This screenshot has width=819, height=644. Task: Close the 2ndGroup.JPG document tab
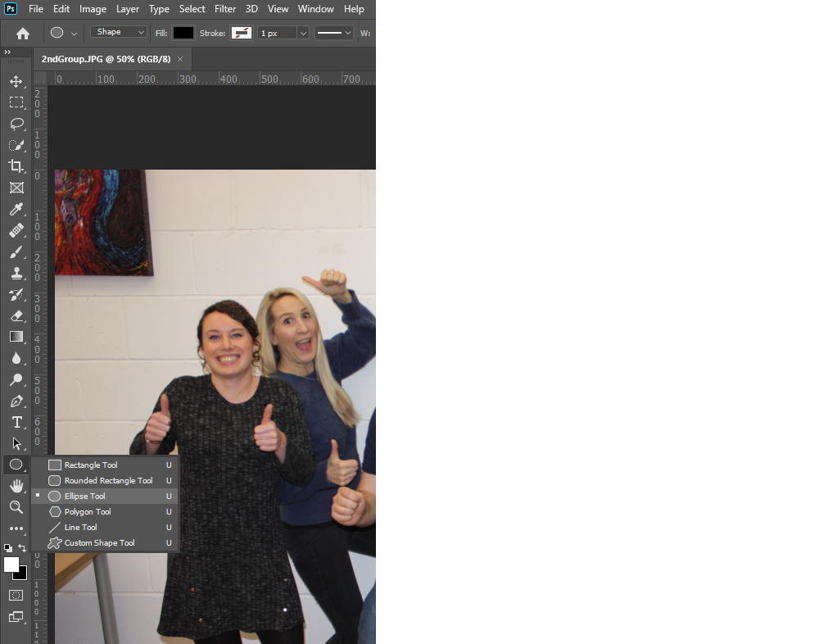coord(180,59)
